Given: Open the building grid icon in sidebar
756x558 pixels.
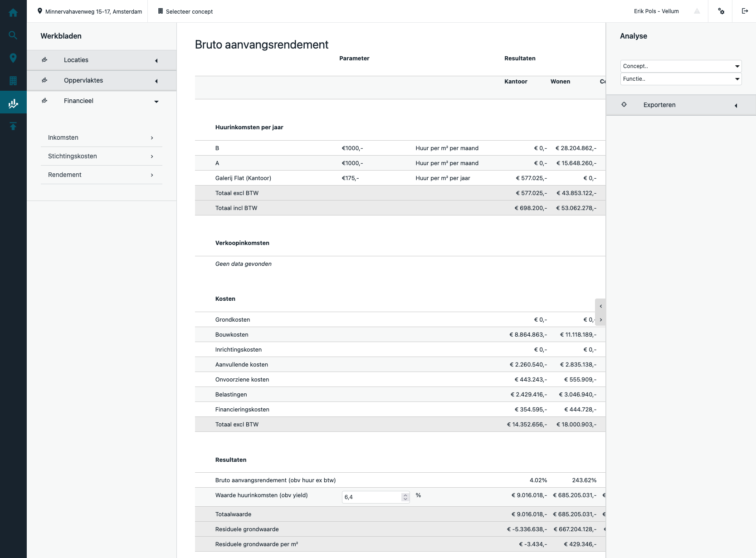Looking at the screenshot, I should (x=13, y=81).
